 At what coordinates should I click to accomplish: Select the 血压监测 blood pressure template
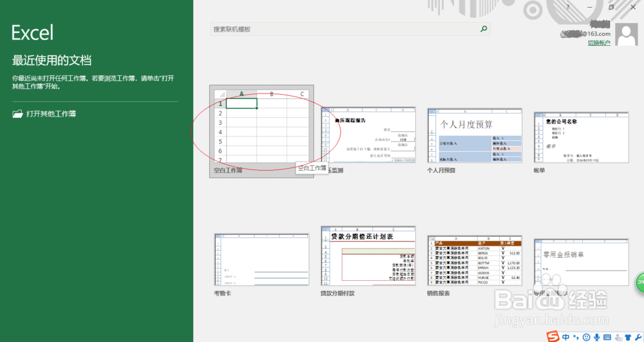click(368, 135)
